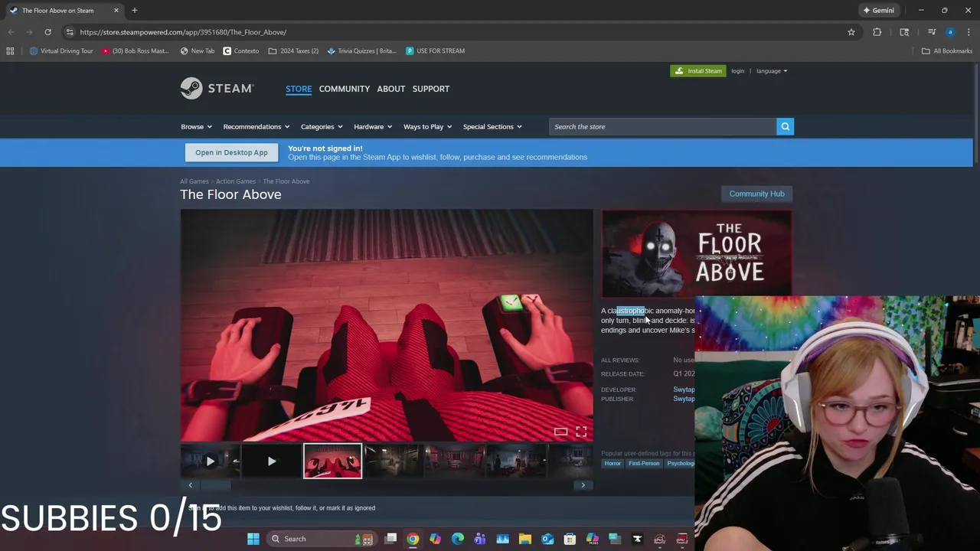
Task: Switch the media viewer to theater mode
Action: pos(560,432)
